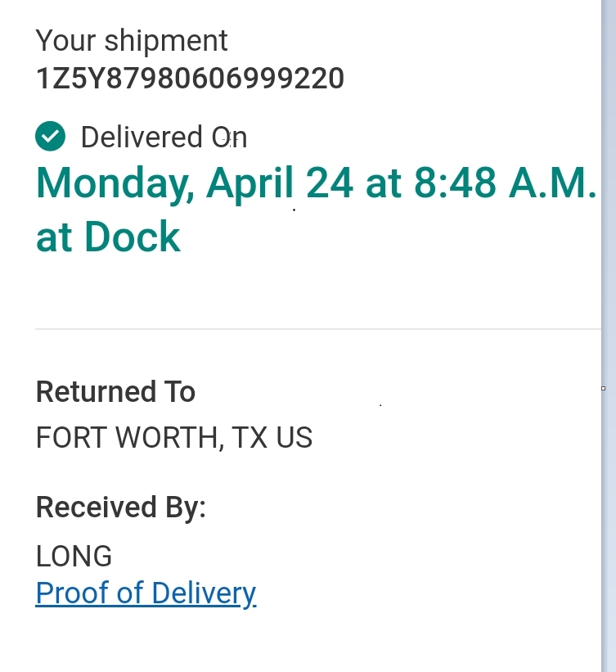Click the "8:48 A.M." delivery time

[505, 183]
